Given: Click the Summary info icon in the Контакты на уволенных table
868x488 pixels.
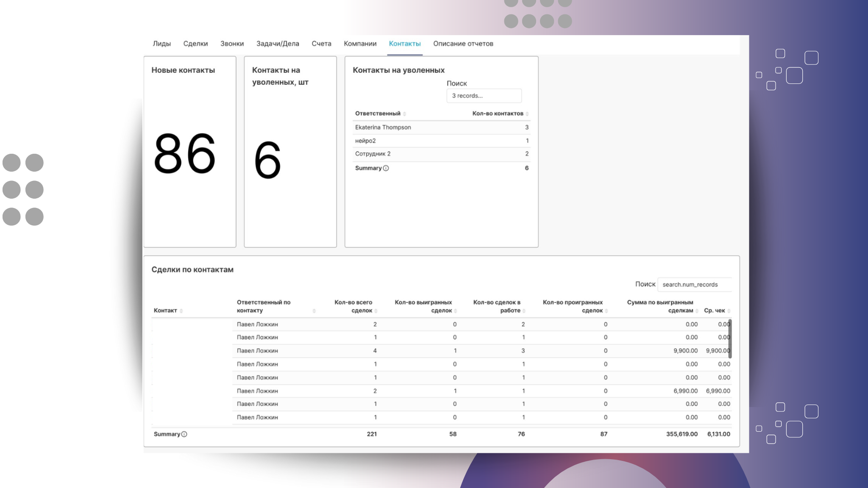Looking at the screenshot, I should pos(386,168).
